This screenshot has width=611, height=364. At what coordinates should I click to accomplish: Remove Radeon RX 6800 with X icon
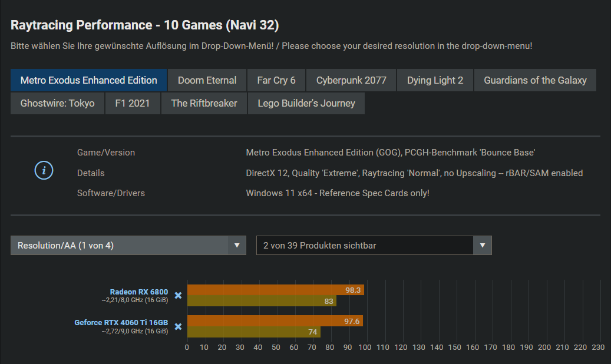click(x=178, y=296)
